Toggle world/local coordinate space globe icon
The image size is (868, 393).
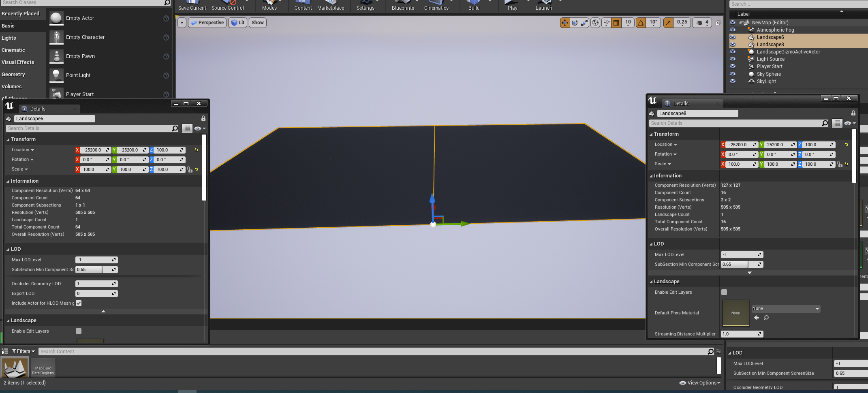click(x=595, y=23)
